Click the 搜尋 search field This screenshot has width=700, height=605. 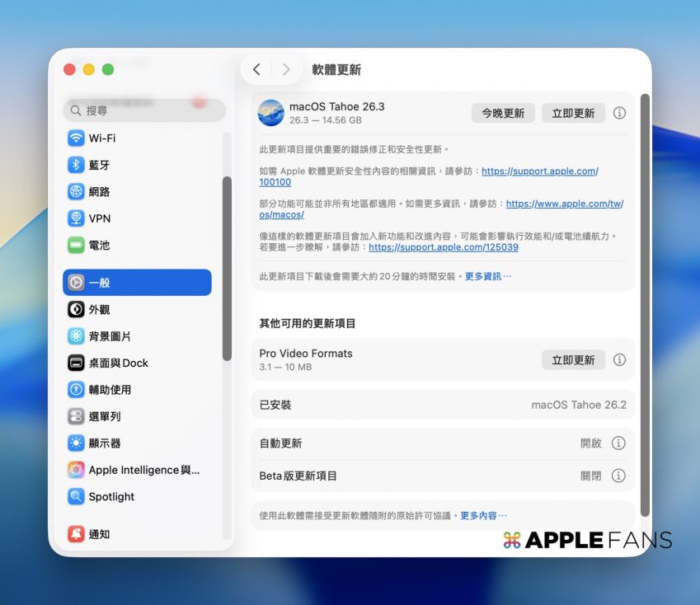pos(144,110)
